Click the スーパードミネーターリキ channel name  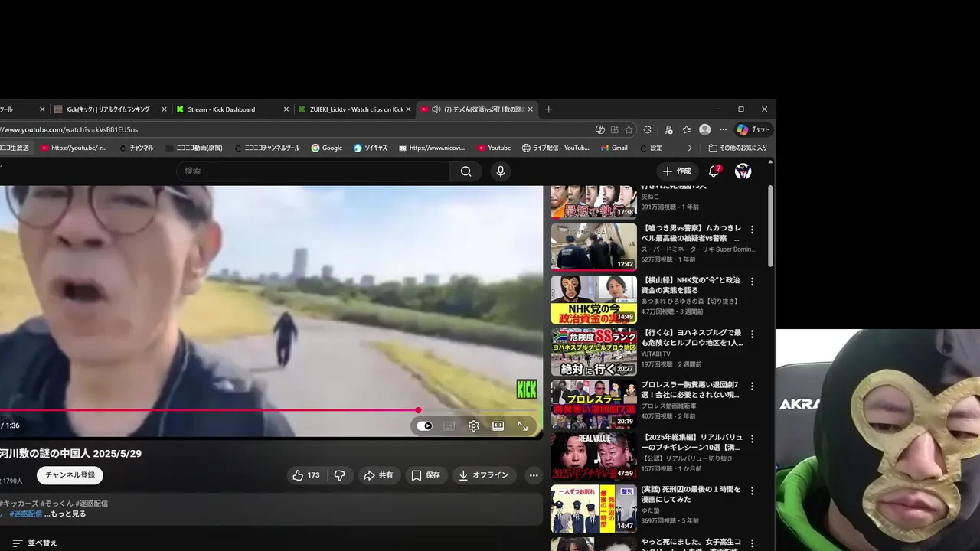698,249
